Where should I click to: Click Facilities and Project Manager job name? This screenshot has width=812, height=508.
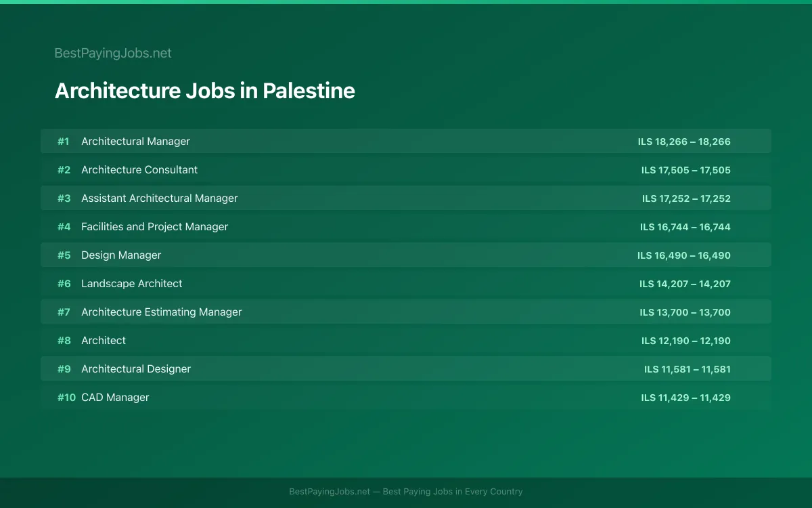point(154,226)
